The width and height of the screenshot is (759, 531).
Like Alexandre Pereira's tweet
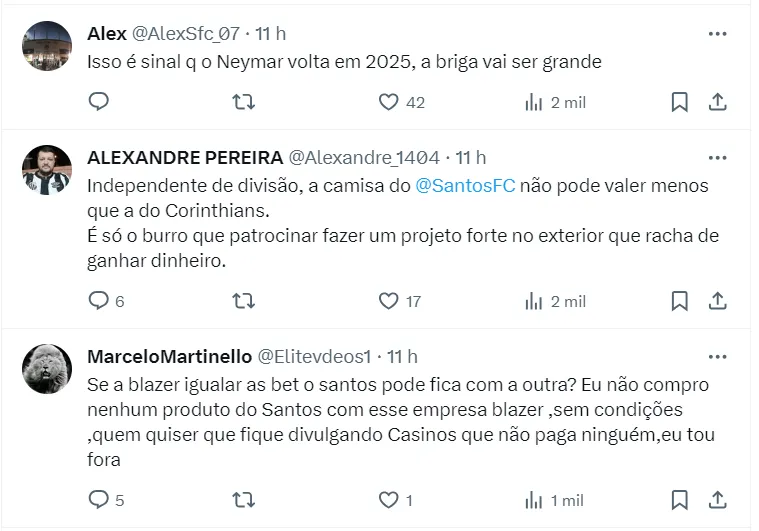coord(389,300)
